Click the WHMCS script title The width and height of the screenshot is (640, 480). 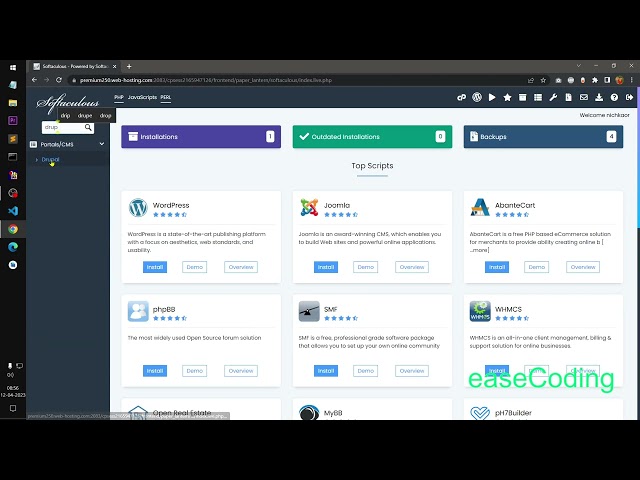coord(508,309)
